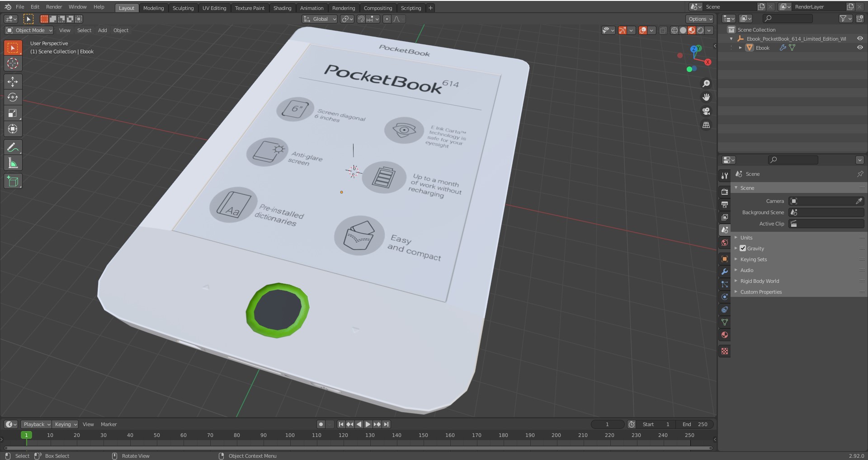Open the Output properties tab
Screen dimensions: 868x460
pyautogui.click(x=725, y=204)
